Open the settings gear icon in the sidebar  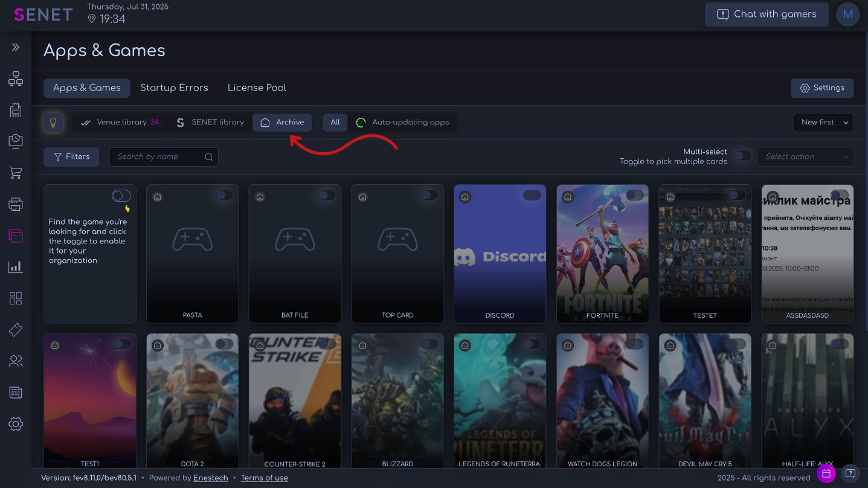tap(16, 424)
